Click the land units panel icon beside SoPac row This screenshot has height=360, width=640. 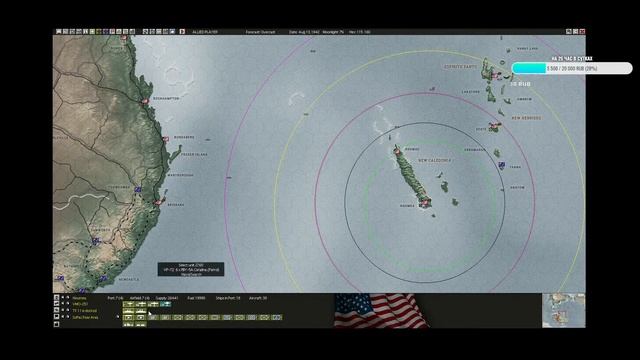[x=56, y=317]
